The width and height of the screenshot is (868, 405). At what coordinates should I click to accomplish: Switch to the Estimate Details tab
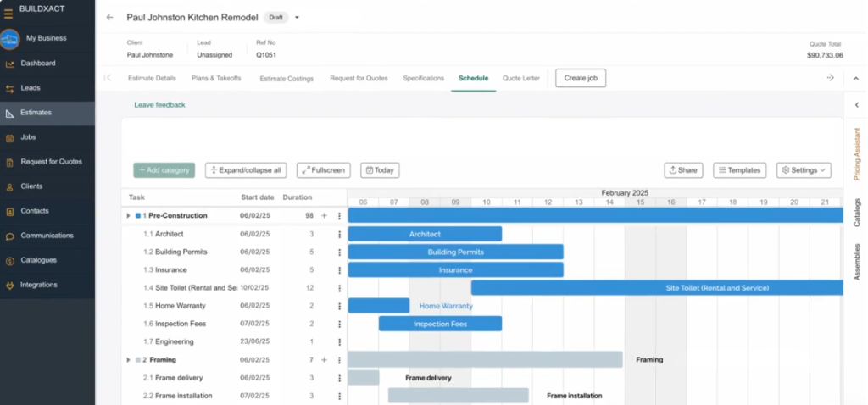tap(153, 79)
